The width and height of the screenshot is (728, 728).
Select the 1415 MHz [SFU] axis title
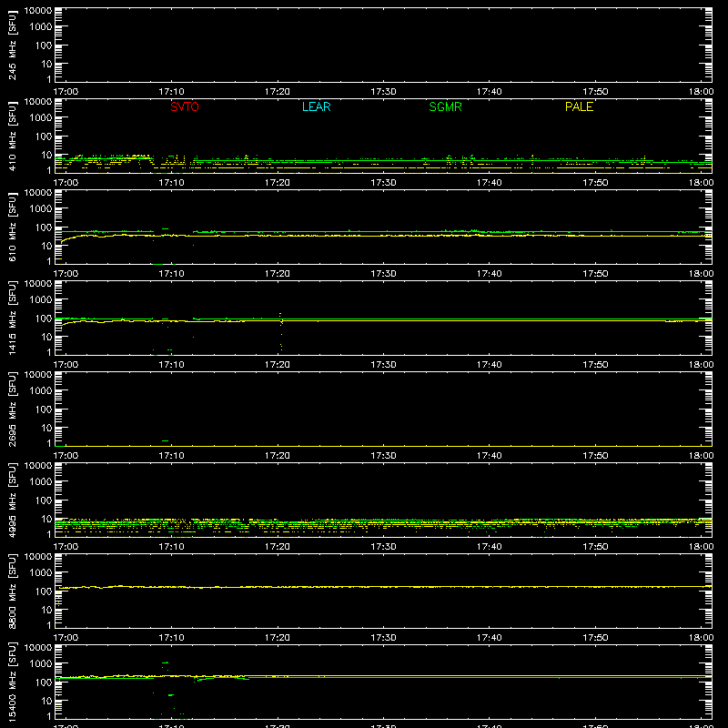(12, 318)
